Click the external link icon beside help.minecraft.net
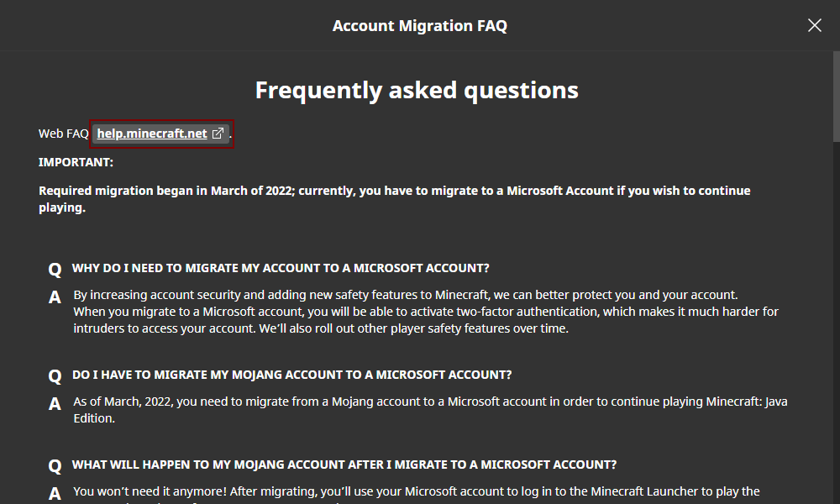840x504 pixels. [x=218, y=134]
